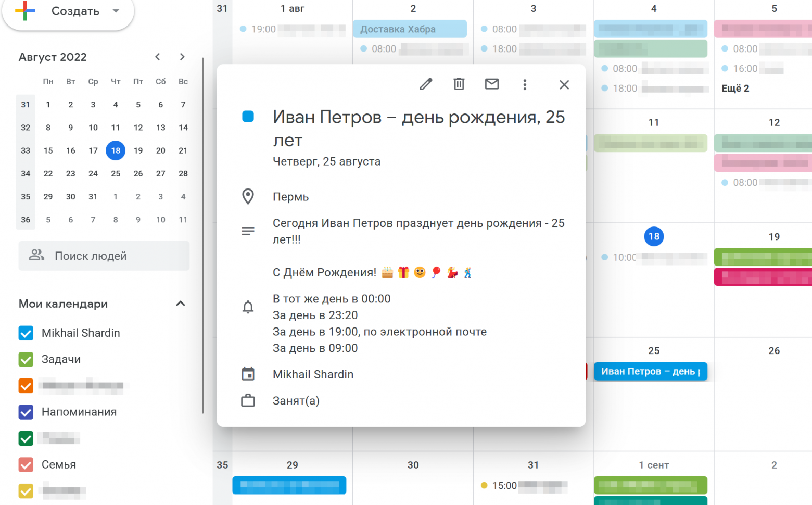Edit the event with the pencil icon
This screenshot has height=505, width=812.
pyautogui.click(x=426, y=84)
